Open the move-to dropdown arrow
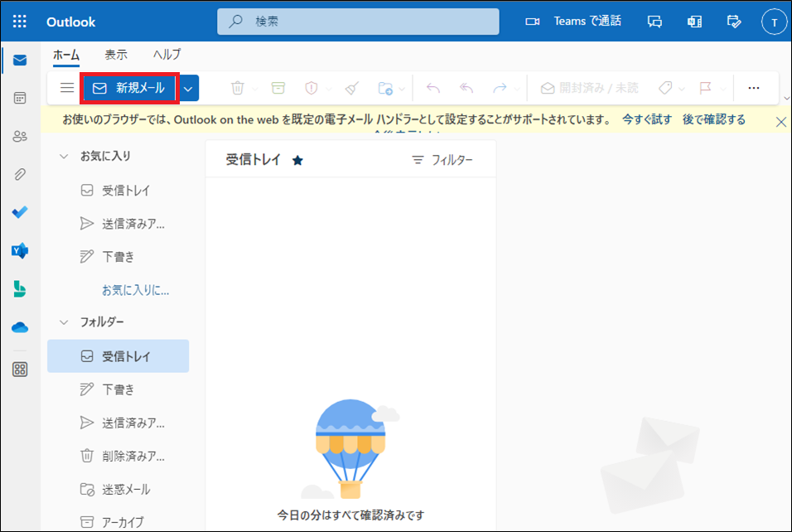Screen dimensions: 792x532 tap(402, 89)
